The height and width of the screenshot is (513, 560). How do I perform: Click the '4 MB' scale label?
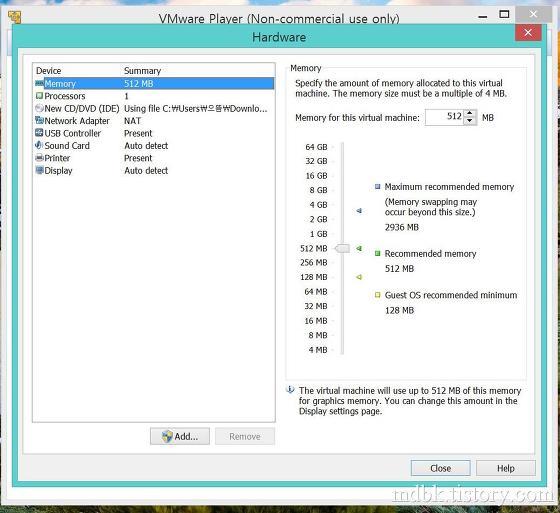click(x=318, y=350)
